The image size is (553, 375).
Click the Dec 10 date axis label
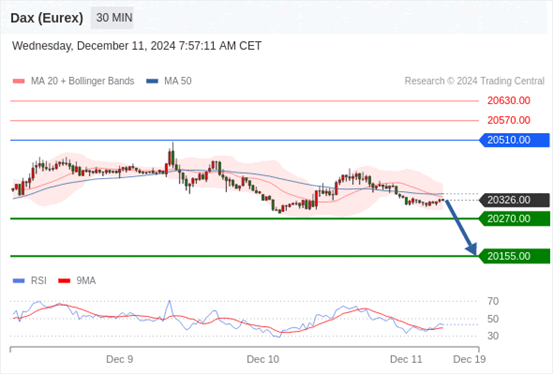[x=263, y=359]
